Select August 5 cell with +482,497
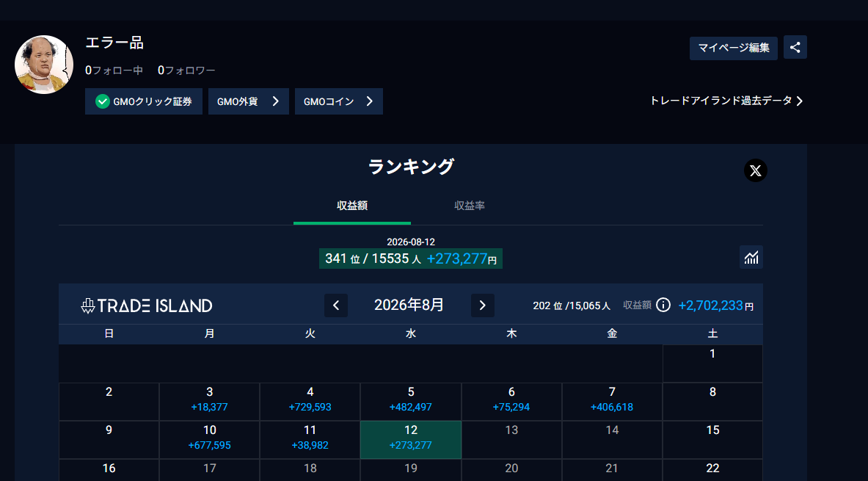Screen dimensions: 868x481 (411, 402)
